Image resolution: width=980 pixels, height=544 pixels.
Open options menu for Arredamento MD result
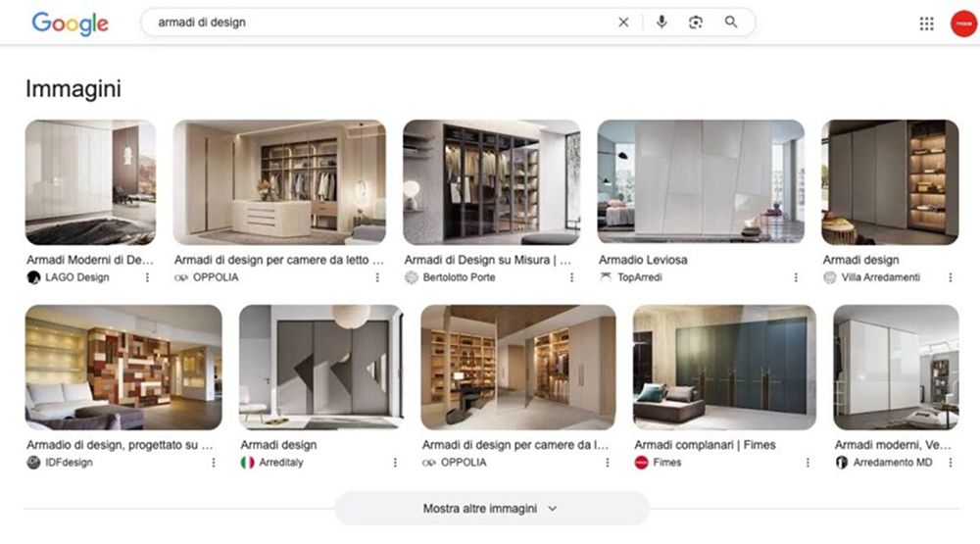(950, 463)
